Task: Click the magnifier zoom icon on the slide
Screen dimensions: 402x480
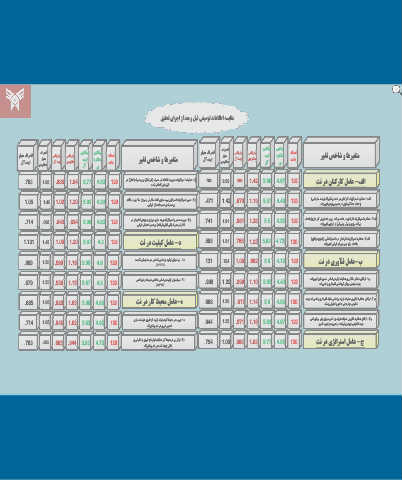Action: (396, 90)
